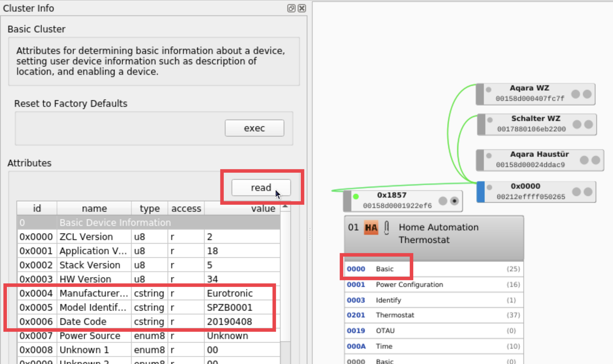Click the green status dot on node 0x1857

coord(356,196)
